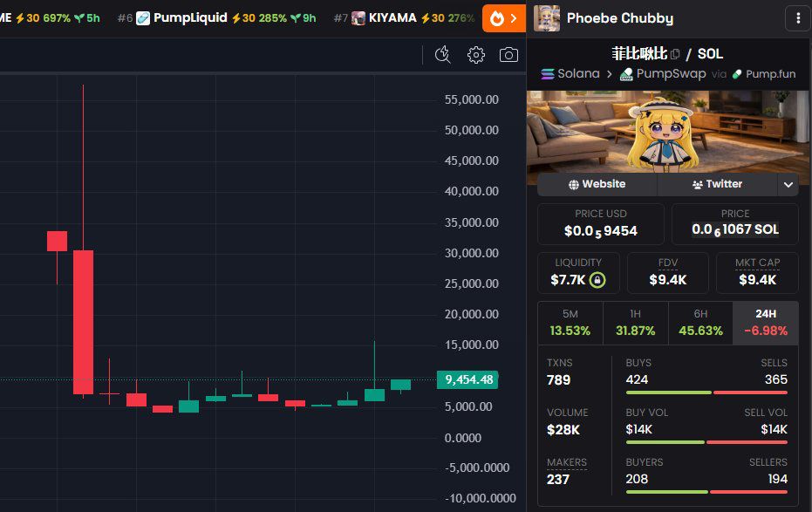Expand the socials dropdown chevron
This screenshot has height=512, width=812.
[x=788, y=184]
